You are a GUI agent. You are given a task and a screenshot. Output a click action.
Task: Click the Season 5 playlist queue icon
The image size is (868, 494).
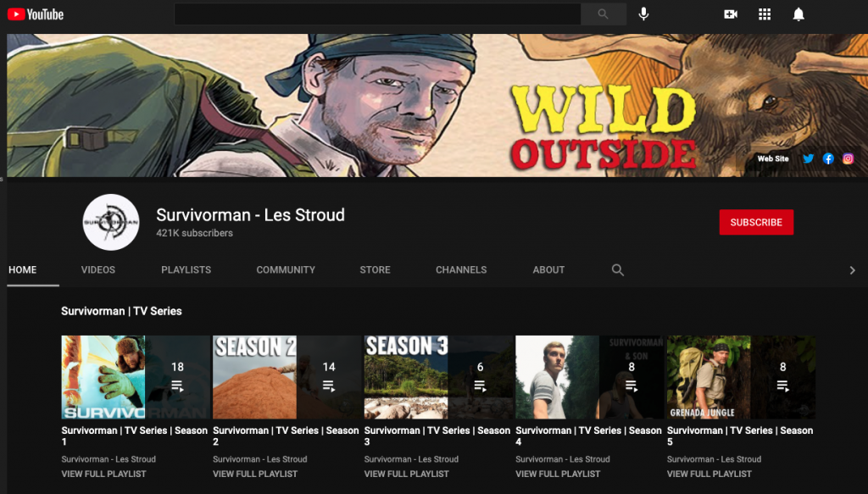[782, 386]
